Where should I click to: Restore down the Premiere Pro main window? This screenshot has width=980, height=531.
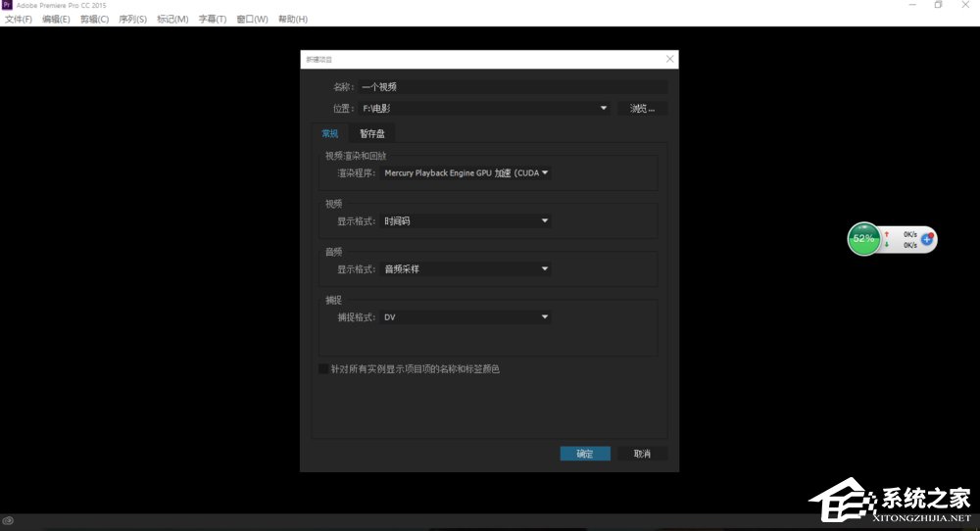(938, 5)
